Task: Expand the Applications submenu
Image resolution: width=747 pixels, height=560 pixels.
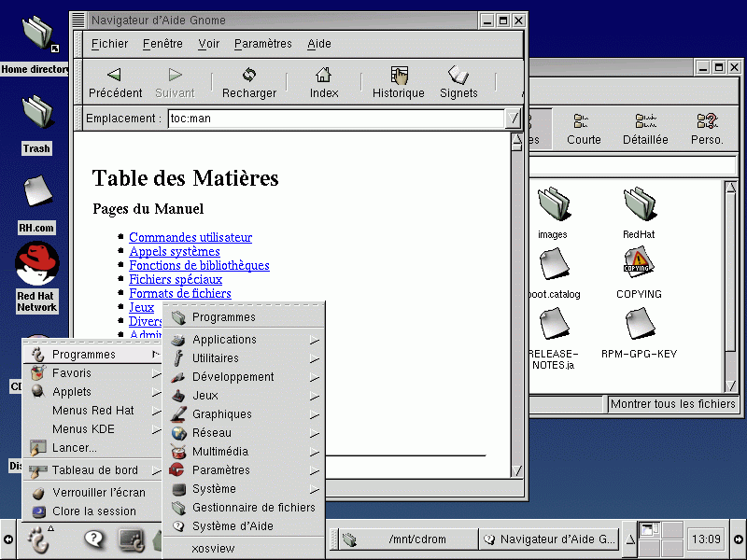Action: [x=224, y=340]
